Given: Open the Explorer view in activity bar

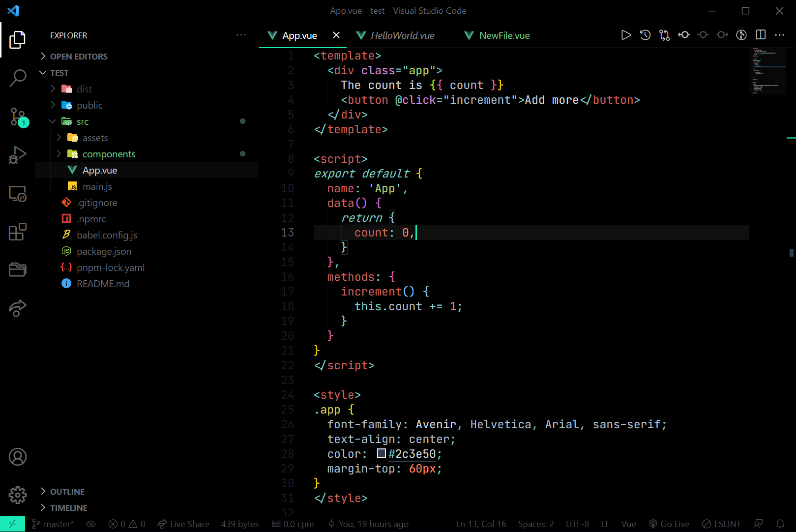Looking at the screenshot, I should click(x=18, y=40).
